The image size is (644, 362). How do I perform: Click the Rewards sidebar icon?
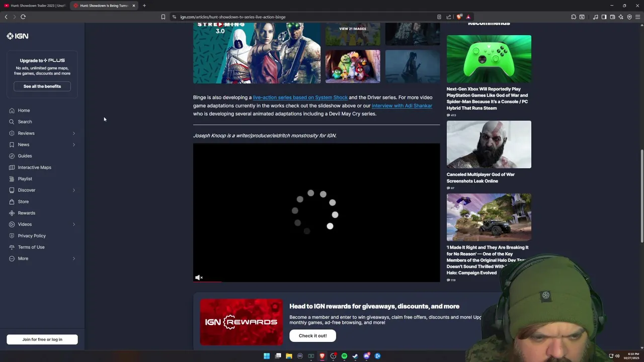point(12,213)
